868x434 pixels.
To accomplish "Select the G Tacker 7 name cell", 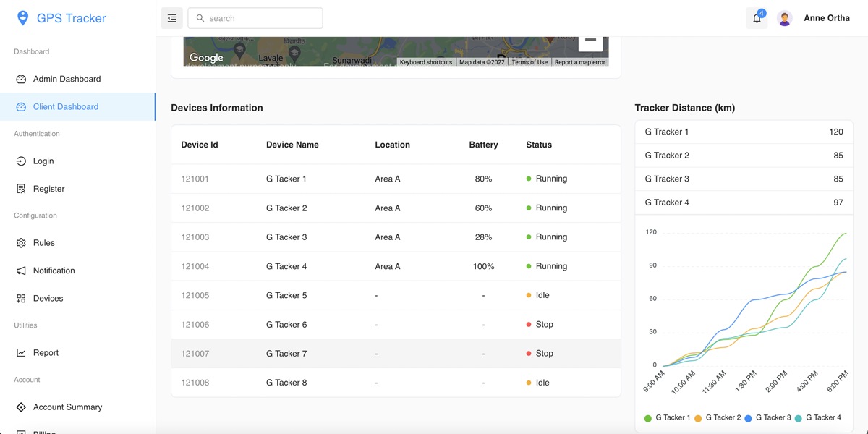I will click(286, 353).
